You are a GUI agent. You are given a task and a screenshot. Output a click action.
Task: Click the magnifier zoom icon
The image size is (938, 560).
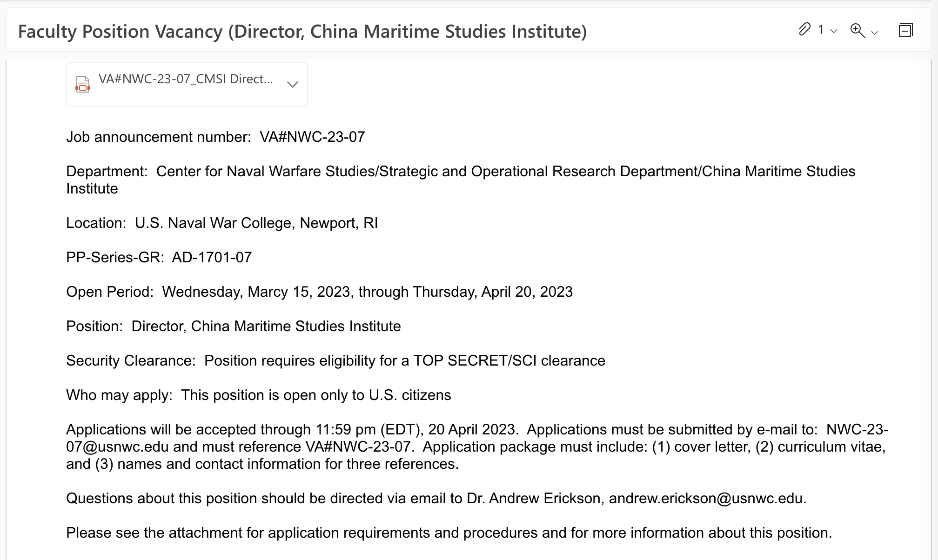coord(858,31)
